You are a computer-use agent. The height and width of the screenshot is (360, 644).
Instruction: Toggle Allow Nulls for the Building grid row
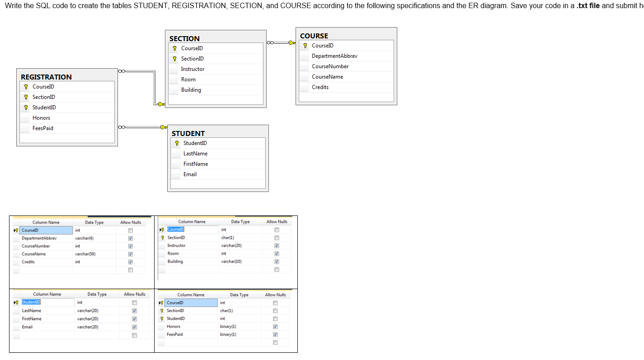(277, 262)
